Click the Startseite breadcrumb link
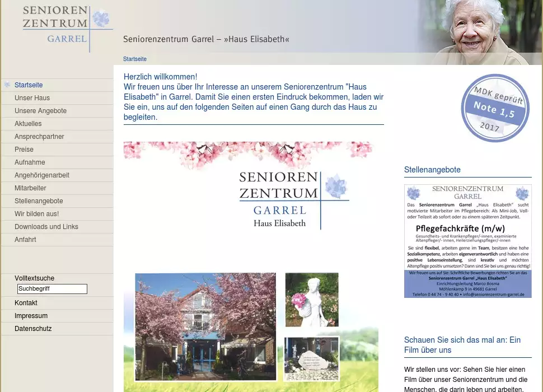The width and height of the screenshot is (543, 392). 135,59
